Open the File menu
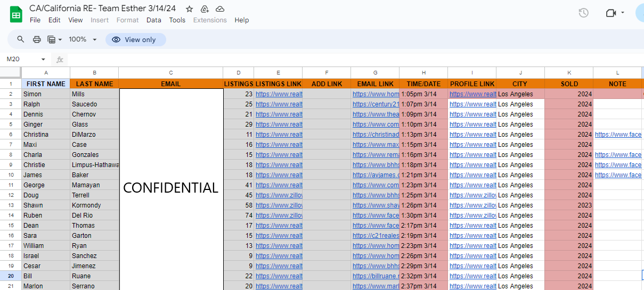Image resolution: width=644 pixels, height=290 pixels. (35, 20)
